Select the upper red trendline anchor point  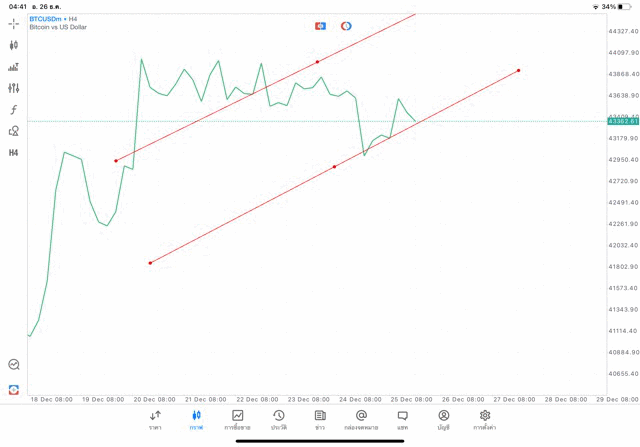317,62
